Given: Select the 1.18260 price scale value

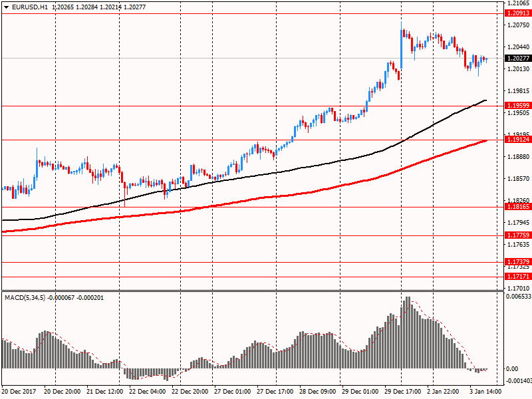Looking at the screenshot, I should [x=518, y=201].
